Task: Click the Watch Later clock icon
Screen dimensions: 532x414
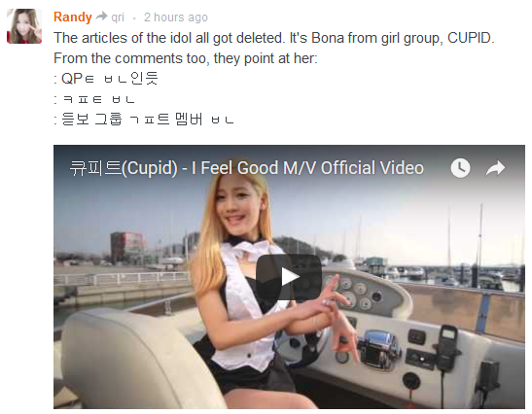Action: coord(460,168)
